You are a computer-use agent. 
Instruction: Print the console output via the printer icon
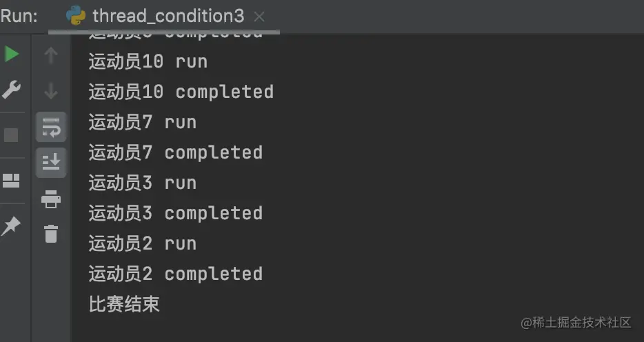click(x=51, y=200)
